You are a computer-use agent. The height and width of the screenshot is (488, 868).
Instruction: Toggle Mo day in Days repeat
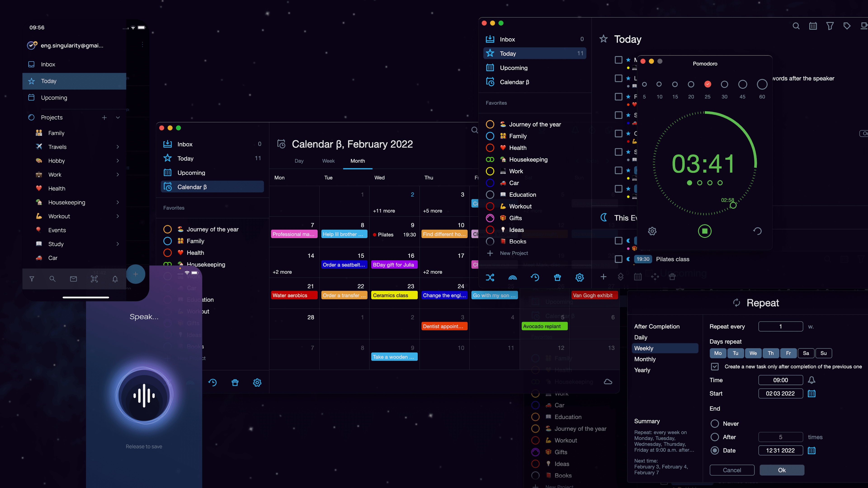point(718,353)
